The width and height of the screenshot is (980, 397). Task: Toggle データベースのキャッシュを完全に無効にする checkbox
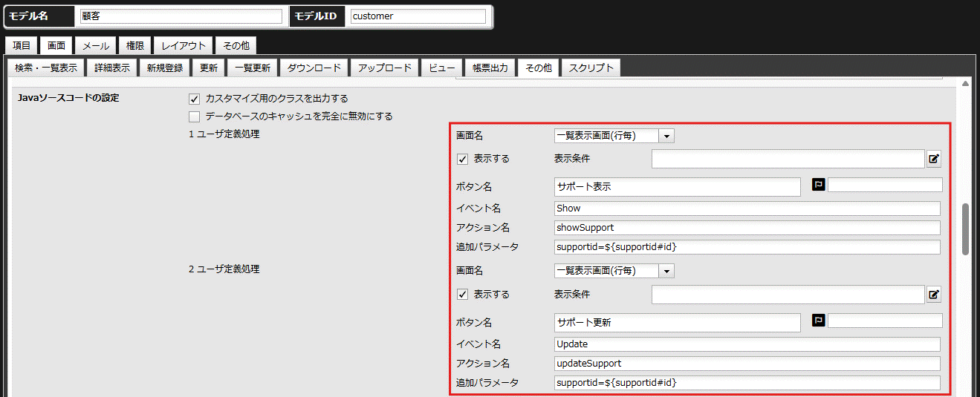tap(195, 117)
